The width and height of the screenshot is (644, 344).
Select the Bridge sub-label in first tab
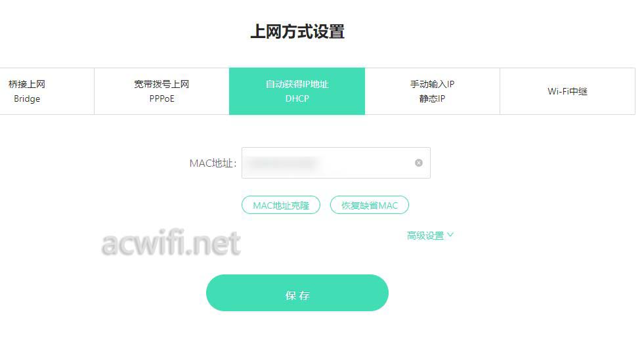point(27,98)
